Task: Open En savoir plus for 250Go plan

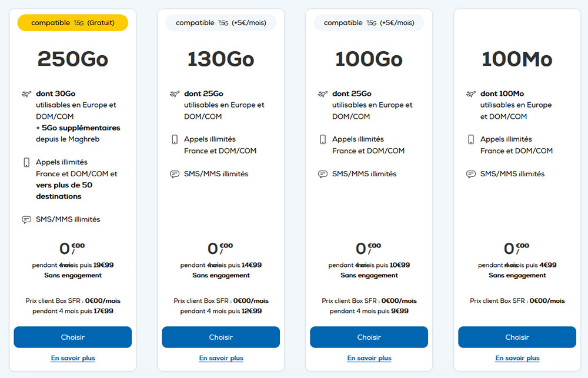Action: pos(73,358)
